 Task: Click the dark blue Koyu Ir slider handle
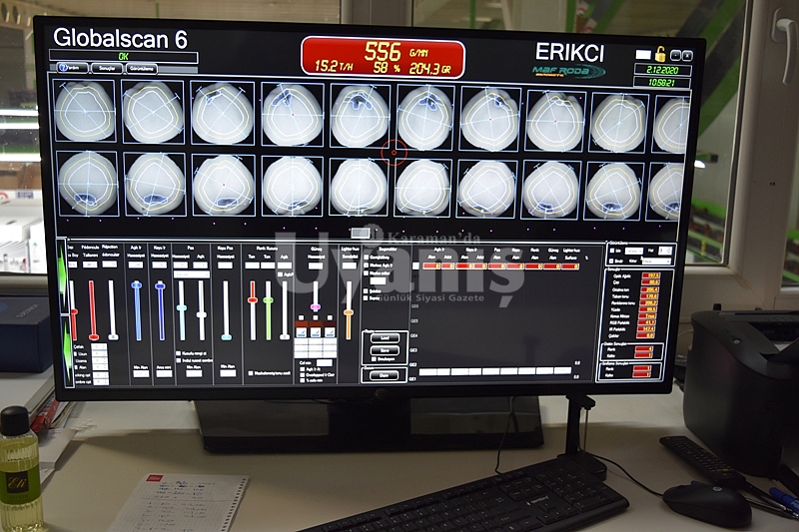click(160, 286)
